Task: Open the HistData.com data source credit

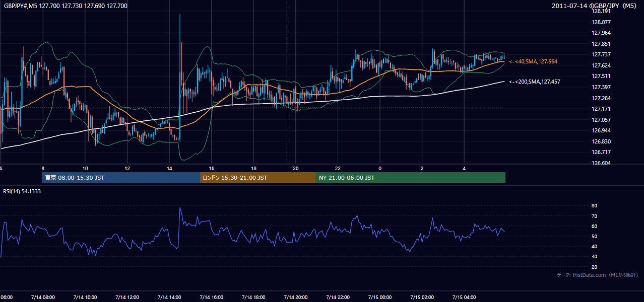Action: click(597, 275)
